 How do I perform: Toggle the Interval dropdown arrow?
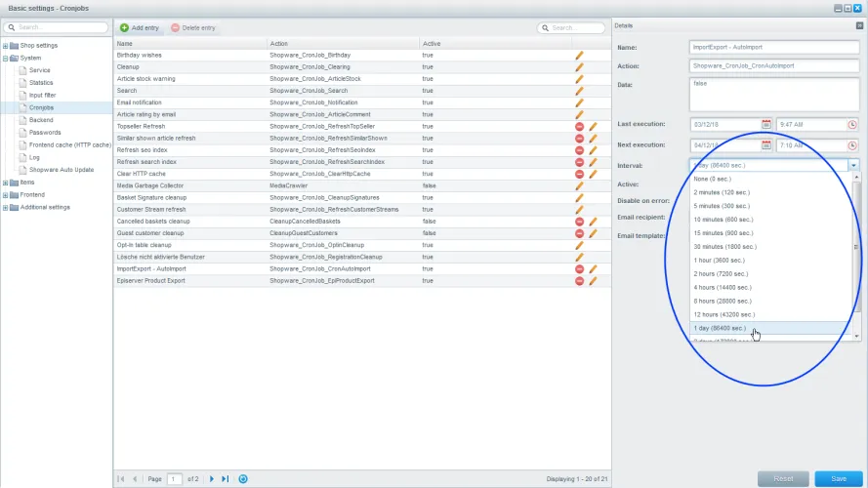tap(853, 166)
